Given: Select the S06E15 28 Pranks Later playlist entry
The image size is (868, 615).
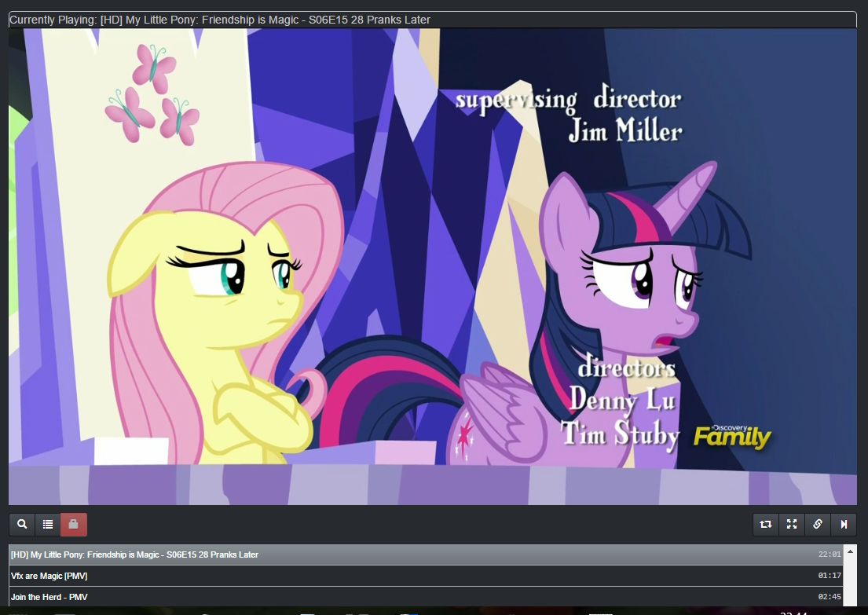Looking at the screenshot, I should pyautogui.click(x=426, y=555).
